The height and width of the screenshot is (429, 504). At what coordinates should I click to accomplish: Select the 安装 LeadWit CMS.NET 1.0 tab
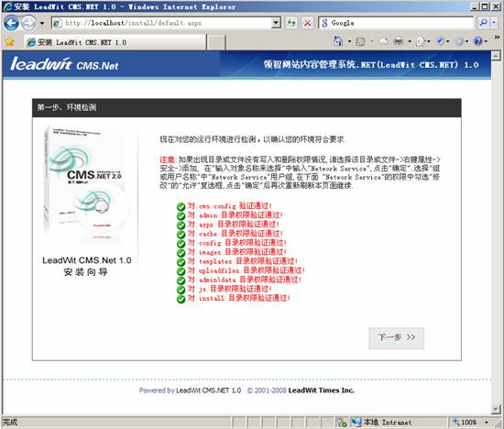pyautogui.click(x=115, y=42)
